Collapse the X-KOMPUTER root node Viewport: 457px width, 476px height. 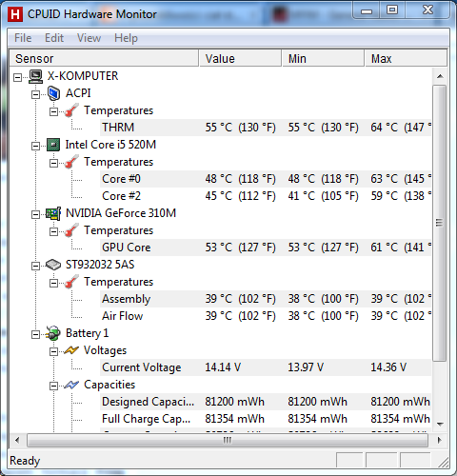coord(18,77)
